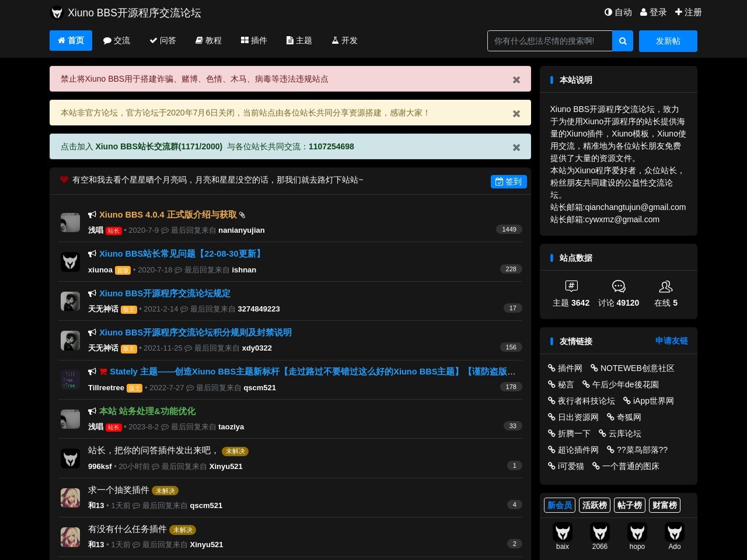Open the 登录 login link
The image size is (747, 560).
pos(653,12)
